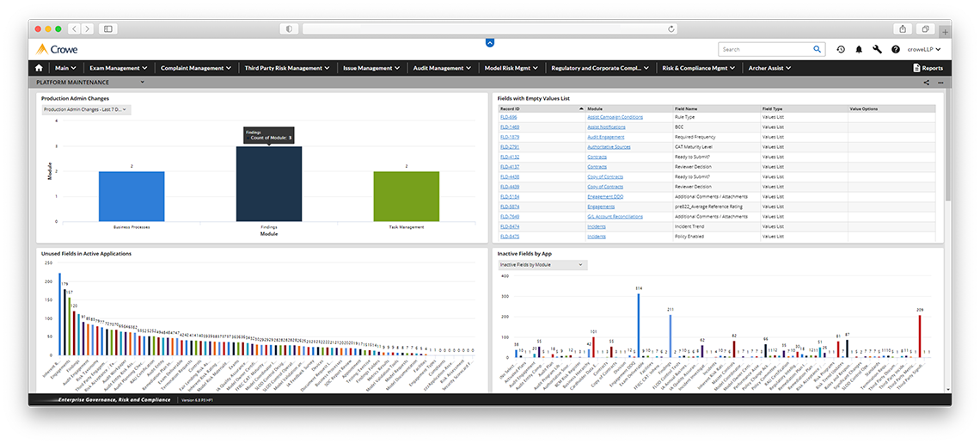
Task: Open Inactive Fields by Module dropdown
Action: click(542, 265)
